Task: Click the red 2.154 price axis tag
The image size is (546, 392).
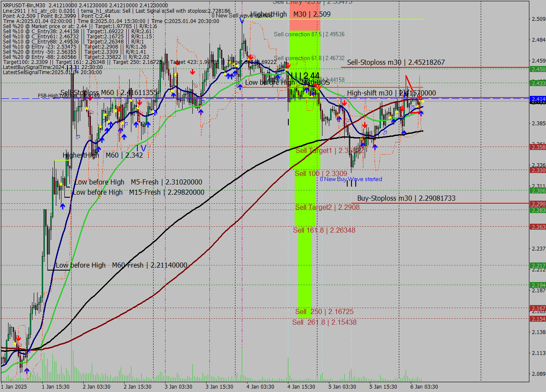Action: tap(537, 319)
